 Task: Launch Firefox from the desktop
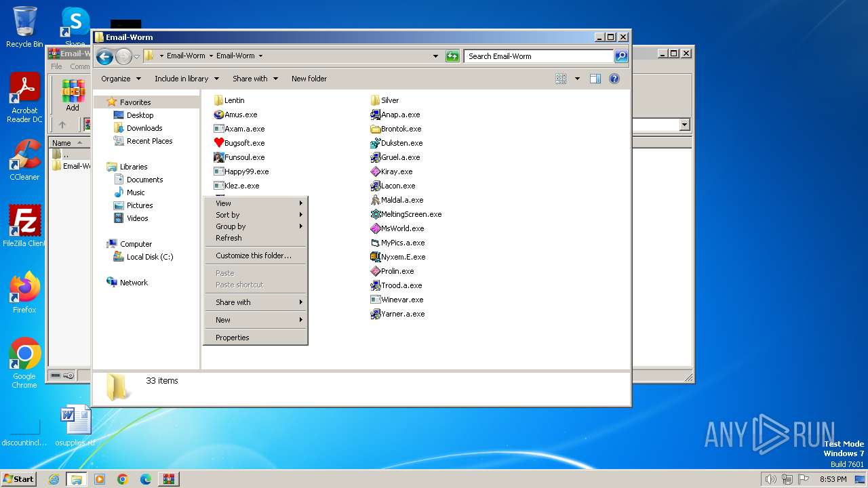point(24,293)
